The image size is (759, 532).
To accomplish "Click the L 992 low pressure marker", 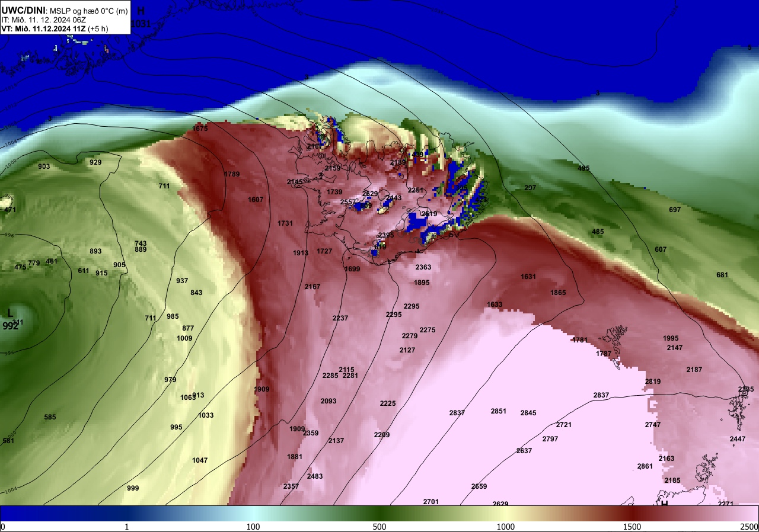I will [x=10, y=319].
